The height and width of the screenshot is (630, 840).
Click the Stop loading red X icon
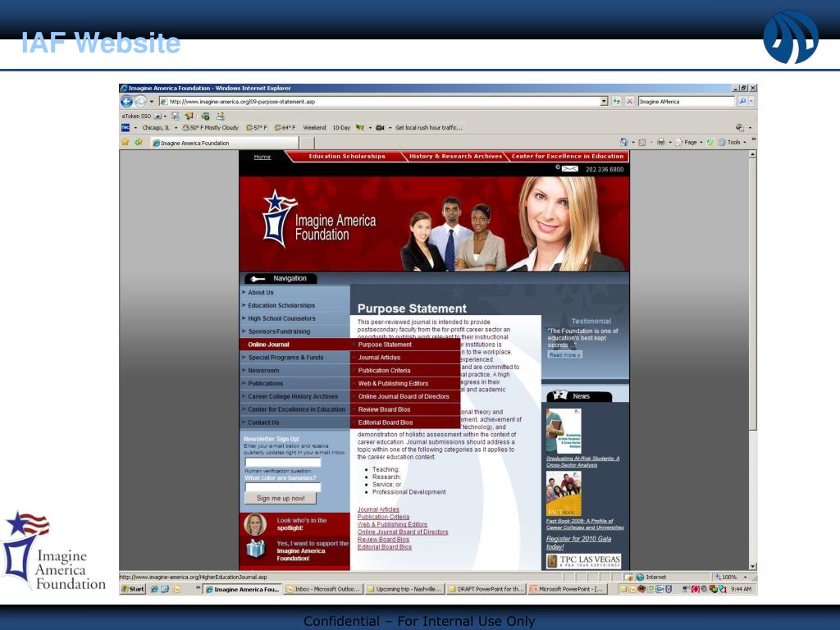click(x=629, y=101)
